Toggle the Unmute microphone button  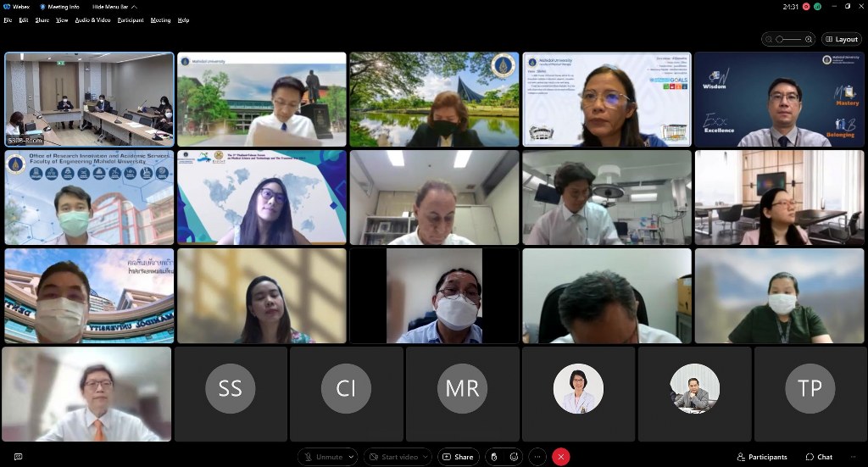point(323,457)
